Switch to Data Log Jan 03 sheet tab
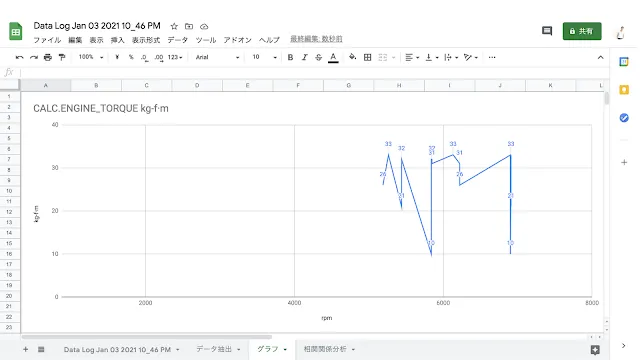 [x=117, y=349]
